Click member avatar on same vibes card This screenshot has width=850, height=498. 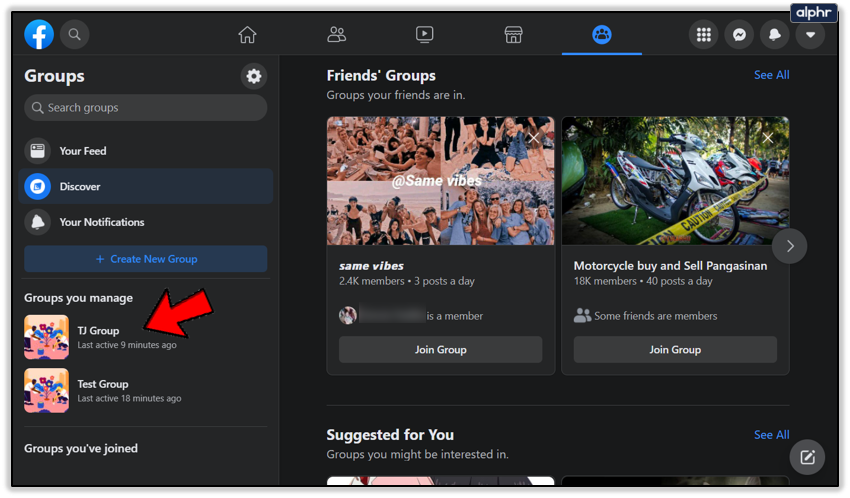coord(347,315)
